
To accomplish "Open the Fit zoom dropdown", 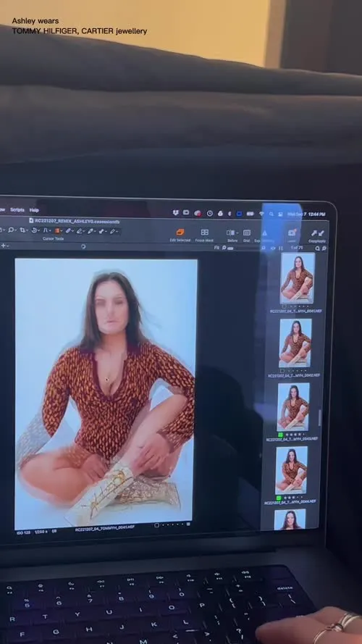I will [x=216, y=248].
